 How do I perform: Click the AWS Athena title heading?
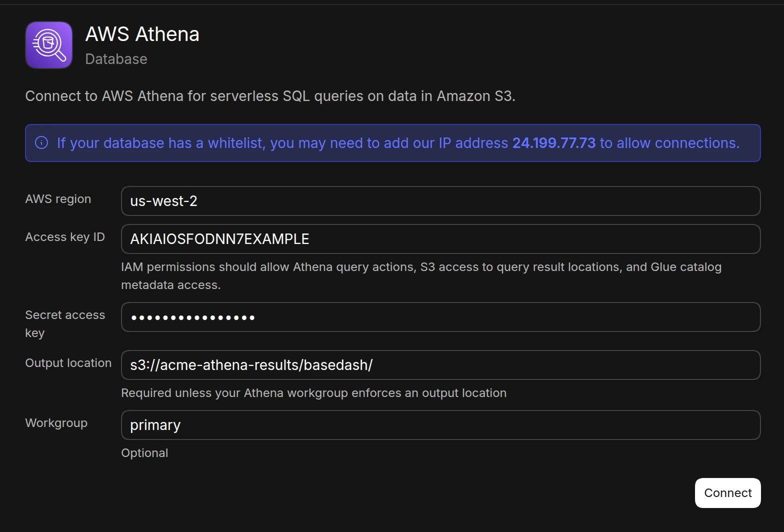pos(142,34)
